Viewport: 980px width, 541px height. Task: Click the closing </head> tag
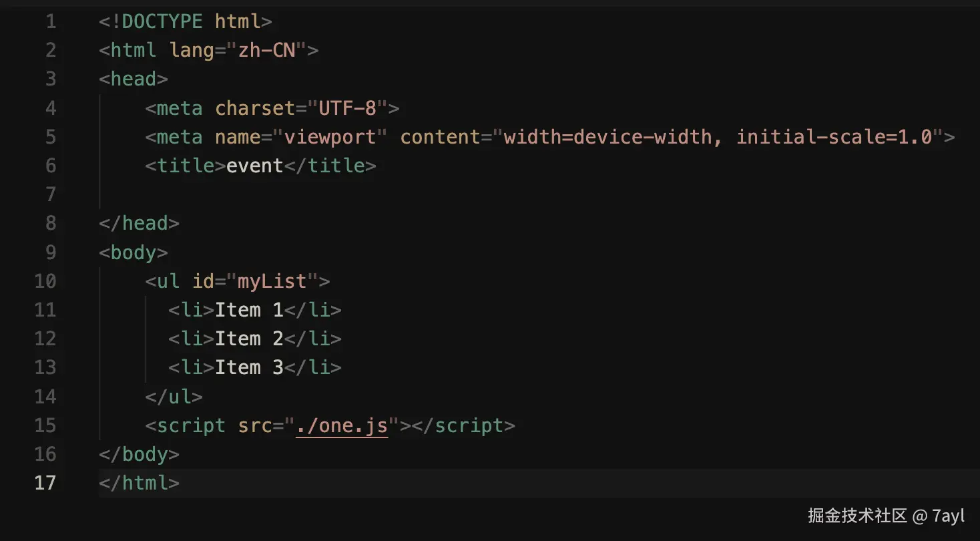[x=139, y=223]
